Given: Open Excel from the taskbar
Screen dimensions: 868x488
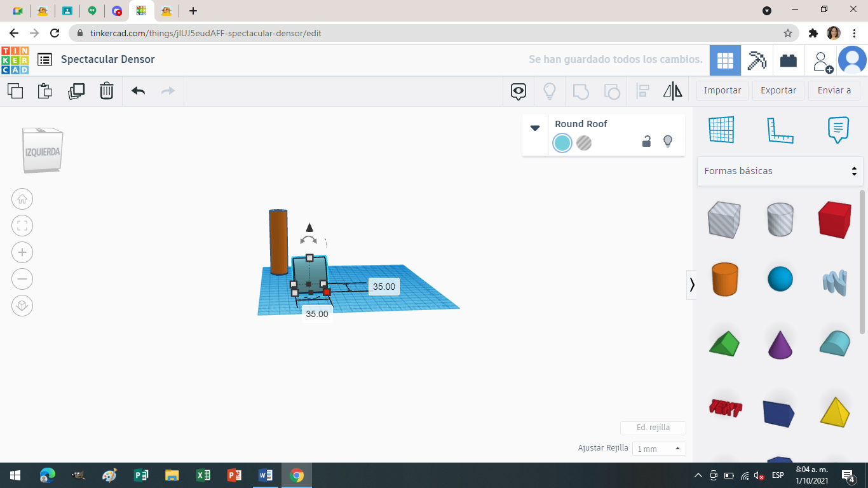Looking at the screenshot, I should tap(203, 475).
